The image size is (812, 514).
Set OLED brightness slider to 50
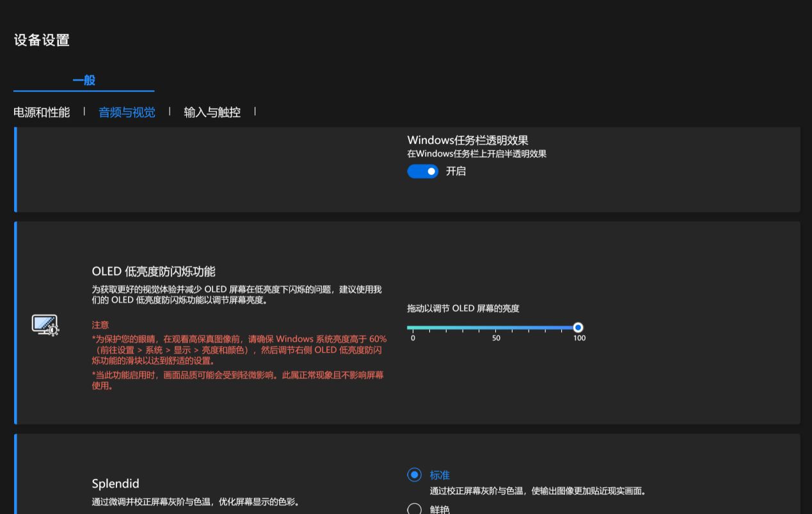pyautogui.click(x=496, y=328)
